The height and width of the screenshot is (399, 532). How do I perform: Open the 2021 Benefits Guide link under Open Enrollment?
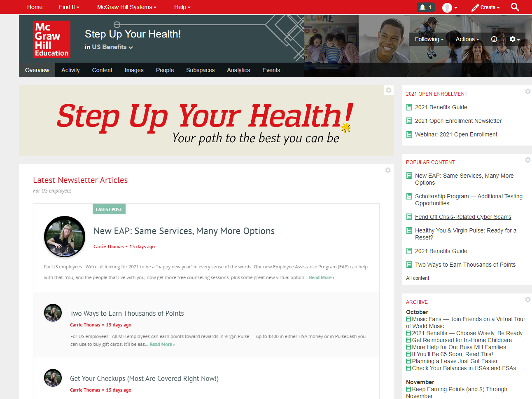pyautogui.click(x=441, y=107)
